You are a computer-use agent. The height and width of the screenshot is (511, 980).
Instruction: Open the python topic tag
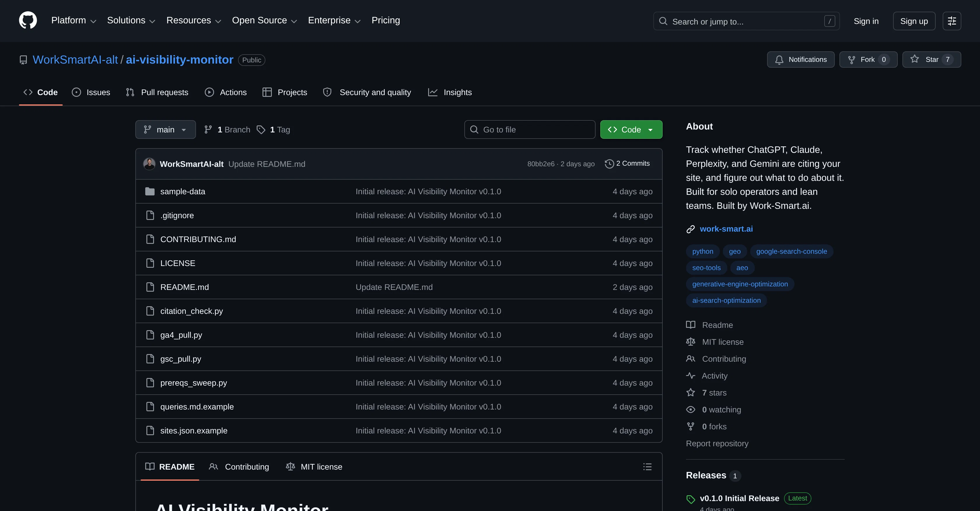[x=702, y=251]
